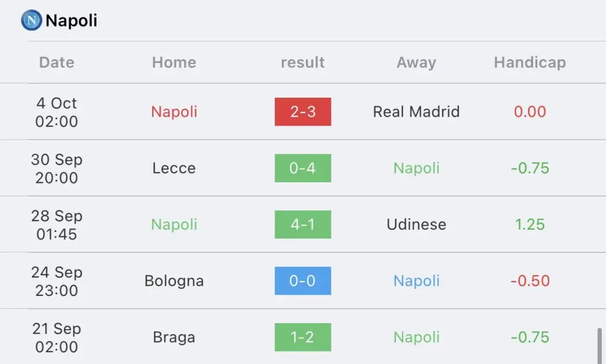Select the Date column header
The image size is (606, 364).
point(56,62)
